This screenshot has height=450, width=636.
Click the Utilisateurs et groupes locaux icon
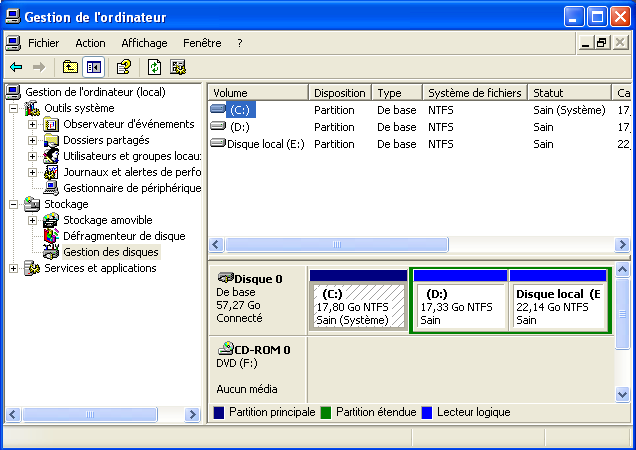coord(51,156)
